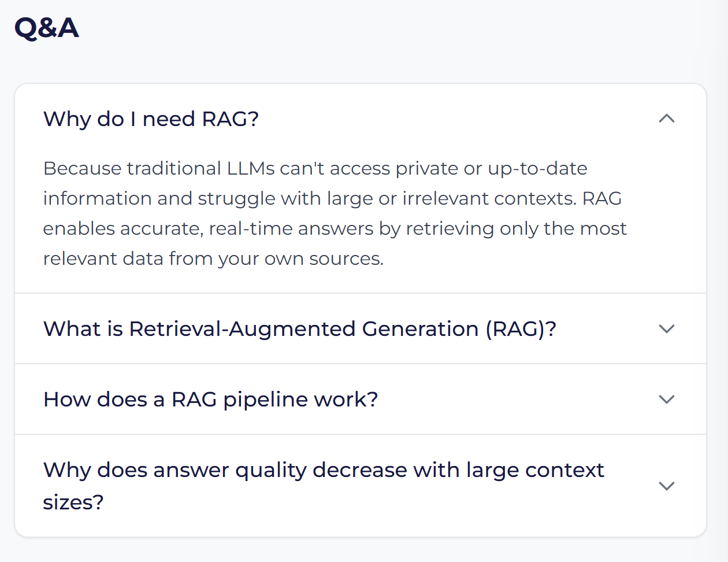
Task: Click the word "sizes?" in the last question
Action: pyautogui.click(x=73, y=502)
